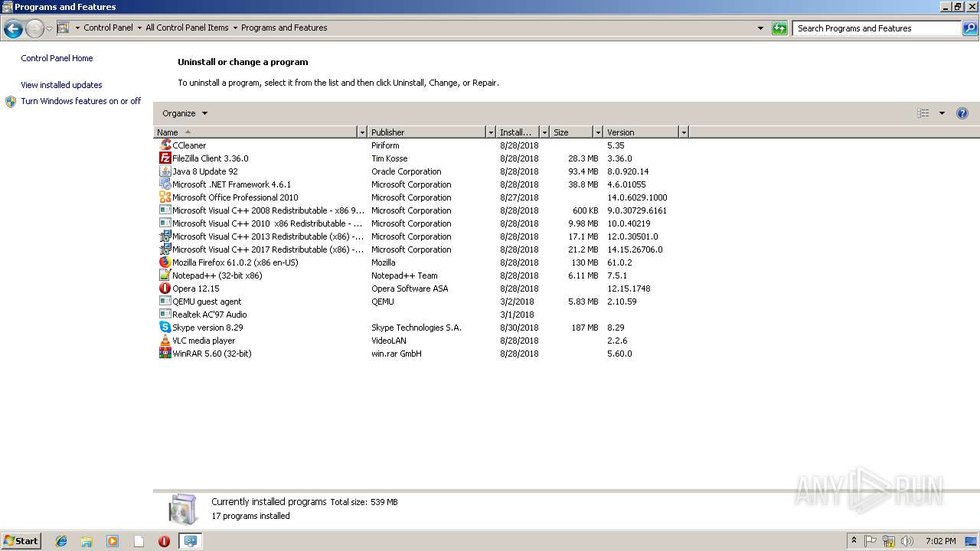Click Control Panel in the breadcrumb
This screenshot has width=980, height=551.
[108, 28]
